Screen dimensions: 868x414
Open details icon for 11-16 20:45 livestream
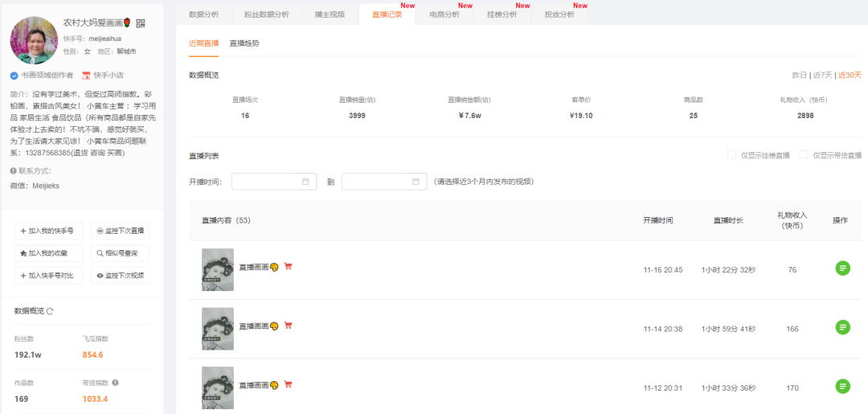(x=842, y=268)
